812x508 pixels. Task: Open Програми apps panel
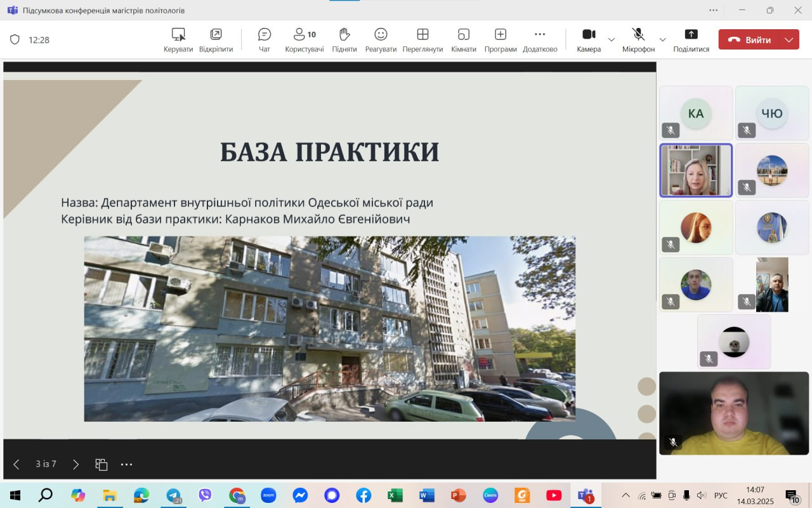500,39
